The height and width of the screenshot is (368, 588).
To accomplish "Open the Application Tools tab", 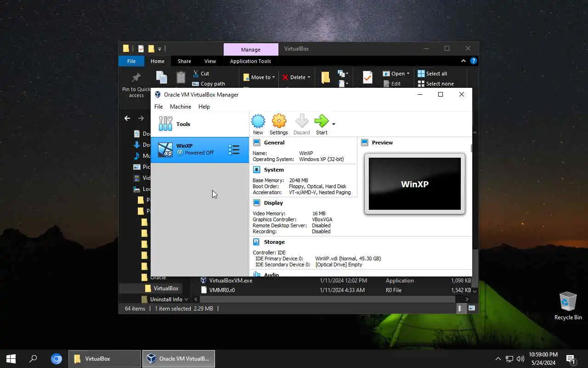I will pyautogui.click(x=250, y=61).
